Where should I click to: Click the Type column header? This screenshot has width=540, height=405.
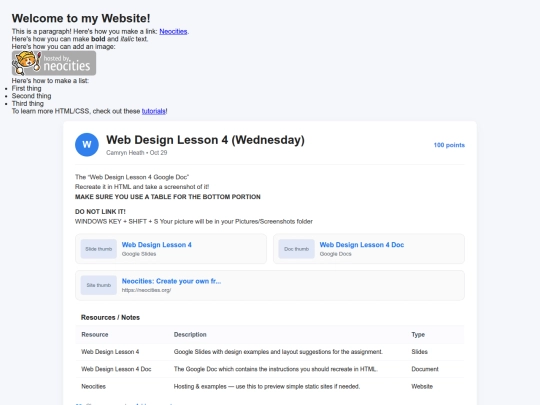tap(418, 334)
